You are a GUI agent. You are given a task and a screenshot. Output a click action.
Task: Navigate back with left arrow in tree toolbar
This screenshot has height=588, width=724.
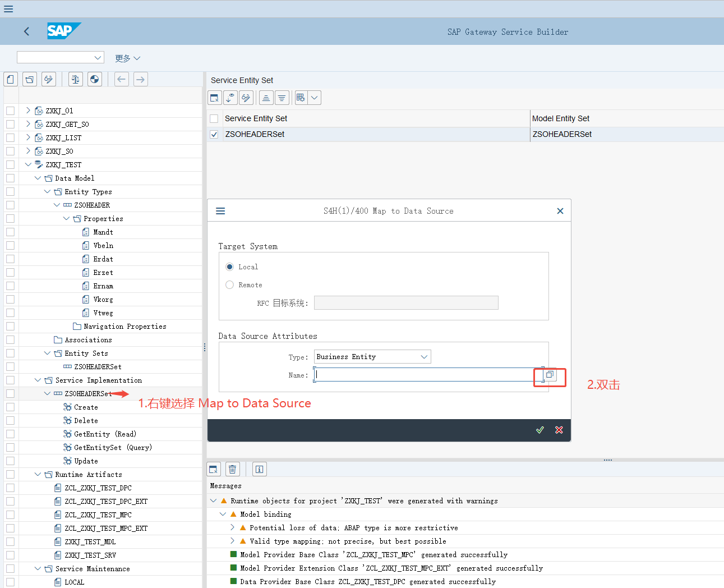(x=122, y=80)
